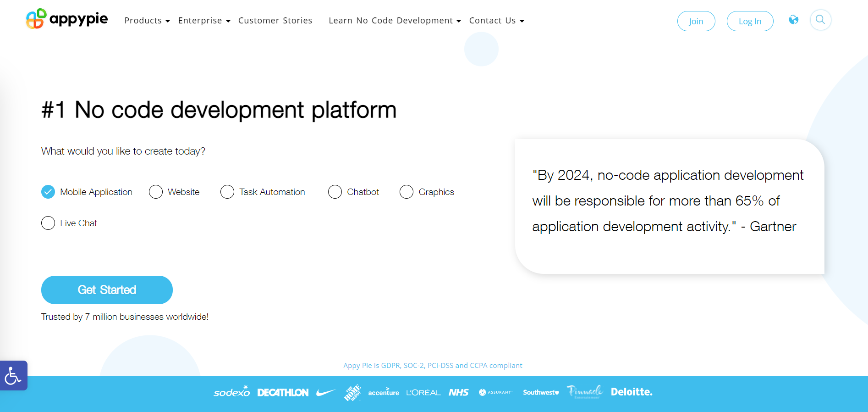The image size is (868, 412).
Task: Click the Appy Pie logo
Action: click(x=67, y=19)
